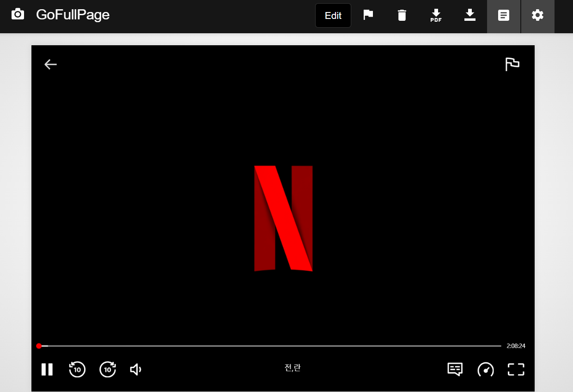Click the red playhead on the progress bar
Screen dimensions: 573x392
point(39,346)
